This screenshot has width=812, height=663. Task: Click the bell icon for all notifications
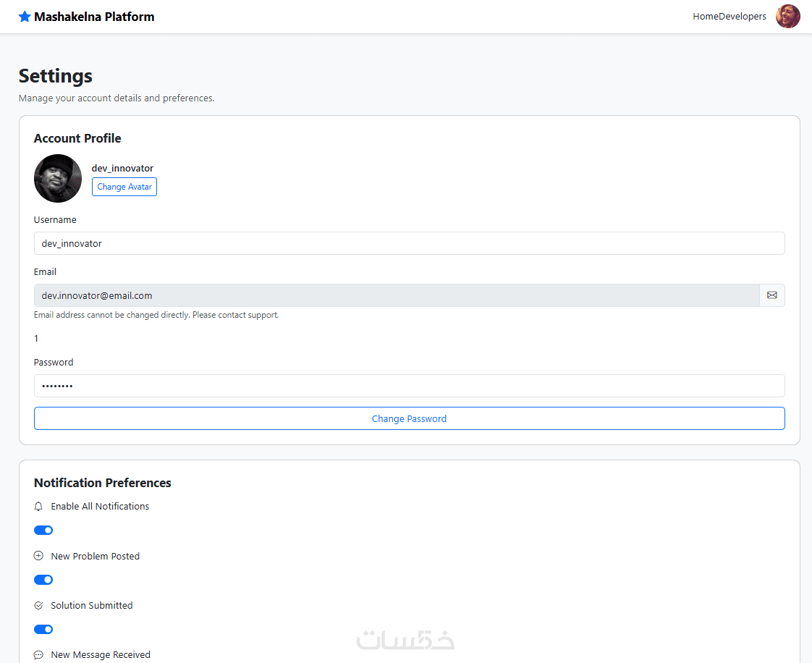39,507
